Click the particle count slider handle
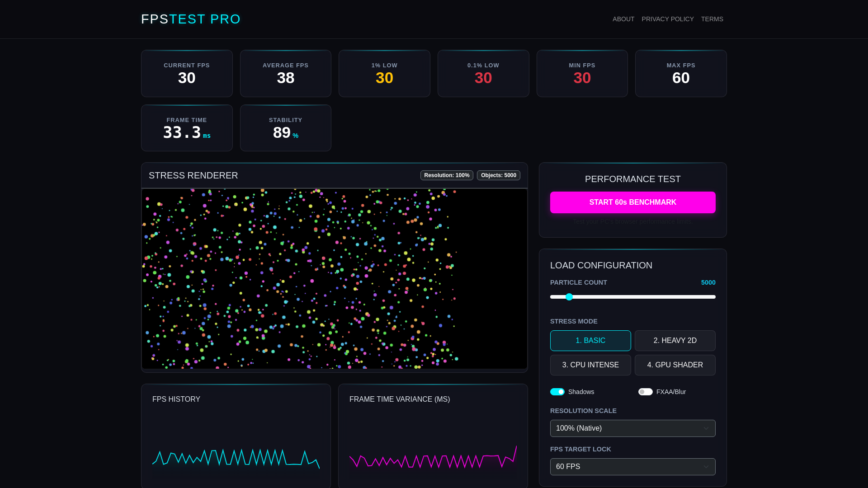This screenshot has height=488, width=868. tap(569, 297)
